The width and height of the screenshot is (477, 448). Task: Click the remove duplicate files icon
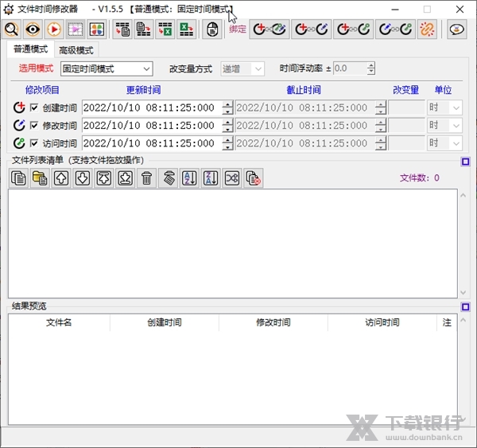point(254,178)
